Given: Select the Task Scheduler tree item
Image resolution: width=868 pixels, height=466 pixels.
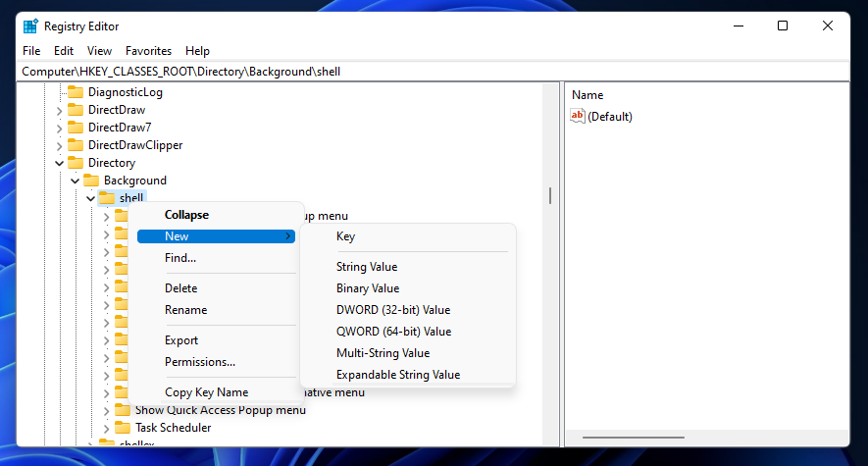Looking at the screenshot, I should [x=174, y=428].
